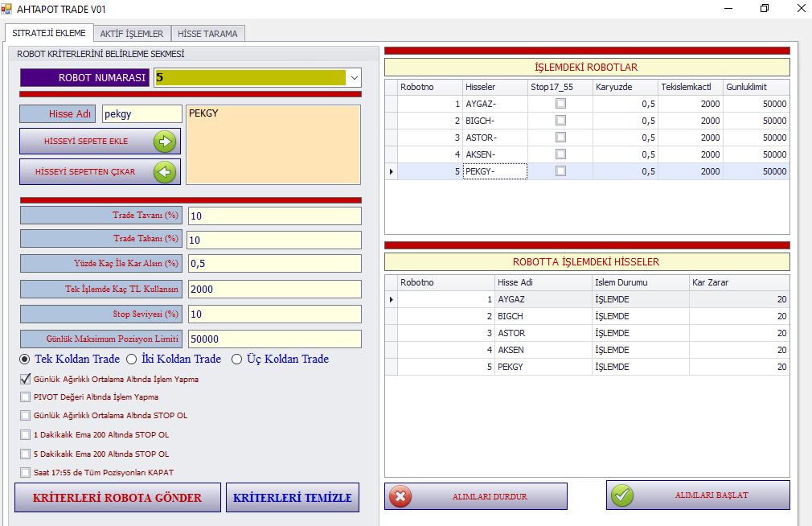Click Tek İşlemde Kaç TL Kullansın field
The image size is (812, 526).
point(274,290)
